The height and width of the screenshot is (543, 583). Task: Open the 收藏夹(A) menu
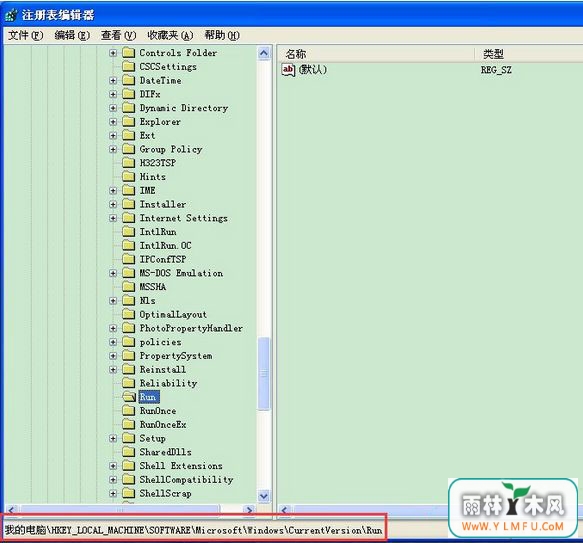pyautogui.click(x=170, y=35)
